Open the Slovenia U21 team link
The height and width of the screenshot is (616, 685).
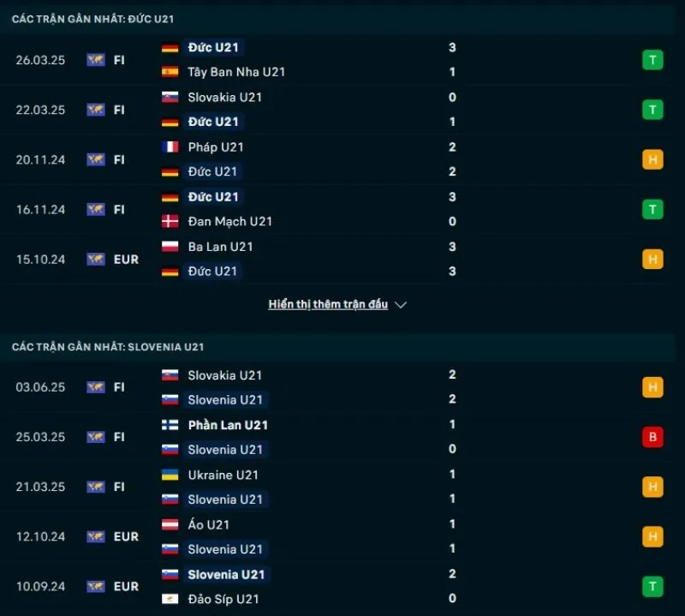point(225,399)
